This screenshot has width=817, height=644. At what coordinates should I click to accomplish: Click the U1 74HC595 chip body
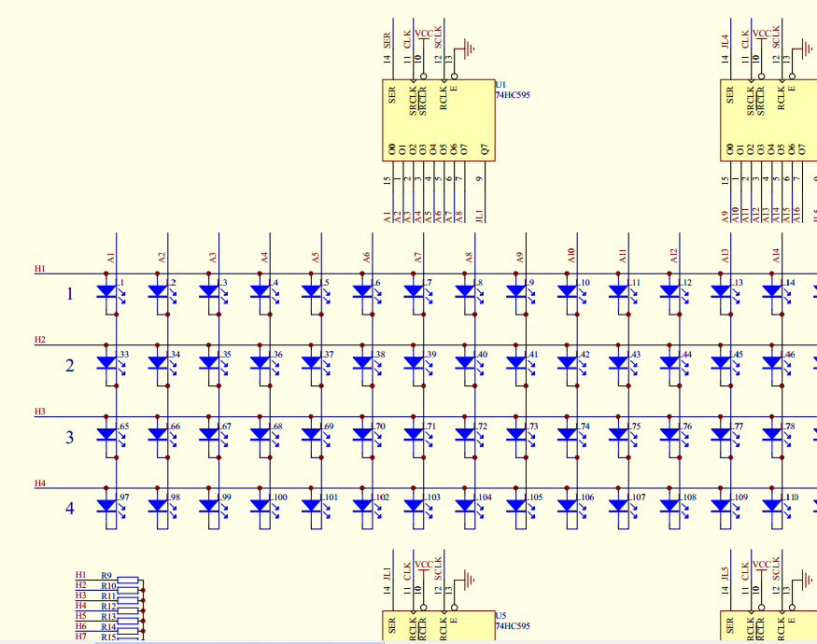coord(439,120)
